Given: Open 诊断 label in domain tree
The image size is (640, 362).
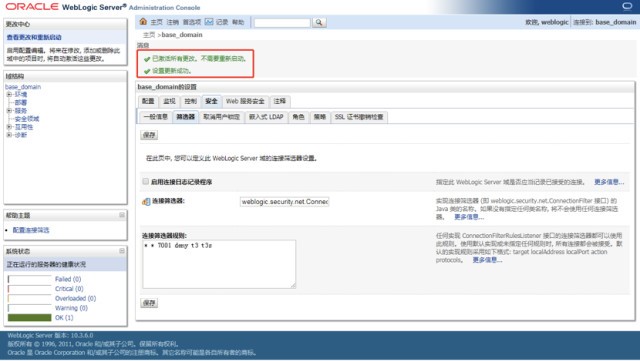Looking at the screenshot, I should click(x=21, y=135).
